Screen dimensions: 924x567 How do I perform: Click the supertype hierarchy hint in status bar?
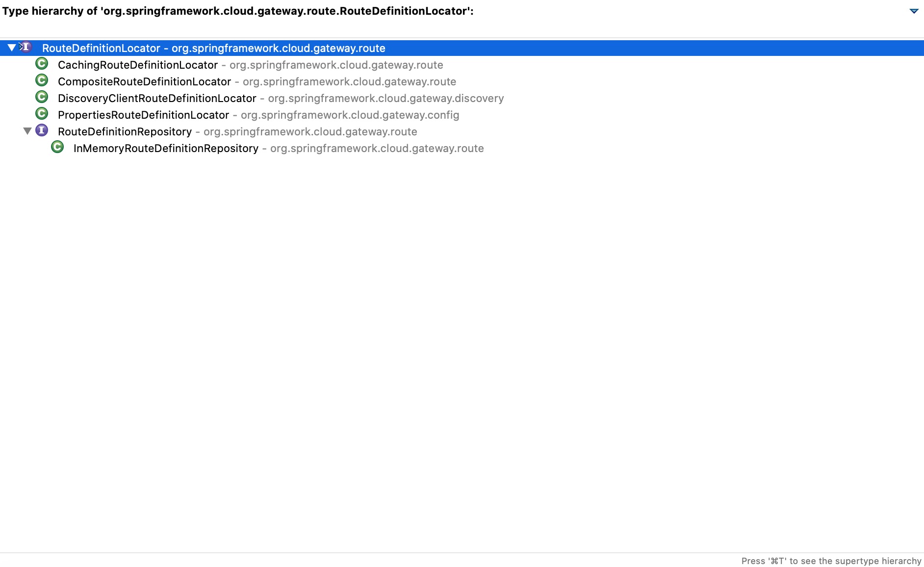831,561
